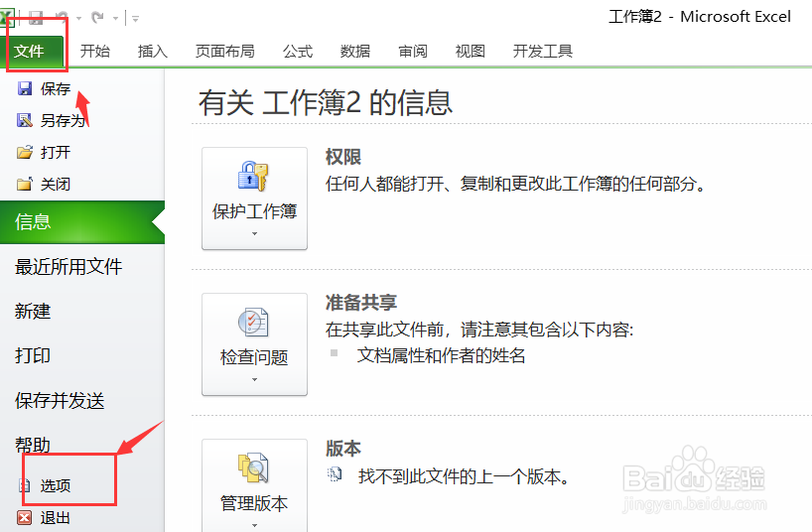The height and width of the screenshot is (532, 812).
Task: Click the 管理版本 button
Action: point(254,486)
